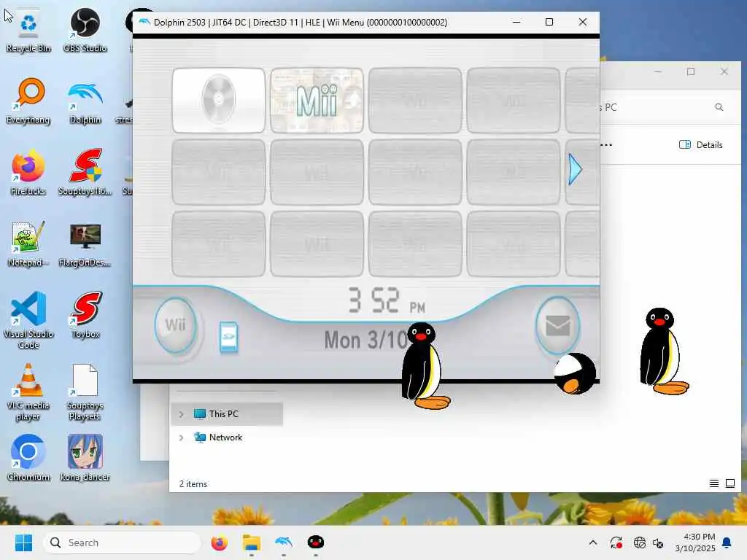The height and width of the screenshot is (560, 747).
Task: Launch OBS Studio desktop shortcut
Action: 85,31
